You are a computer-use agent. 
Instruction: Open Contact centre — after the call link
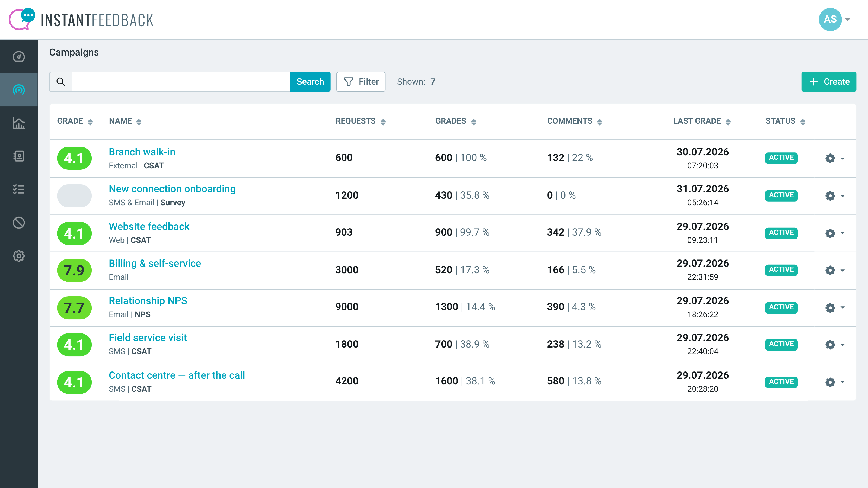[177, 375]
